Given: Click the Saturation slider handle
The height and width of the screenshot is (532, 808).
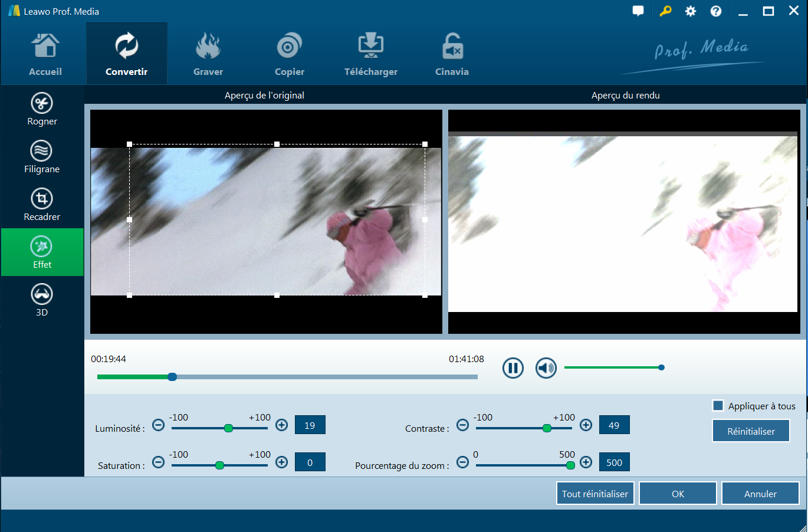Looking at the screenshot, I should click(x=220, y=465).
